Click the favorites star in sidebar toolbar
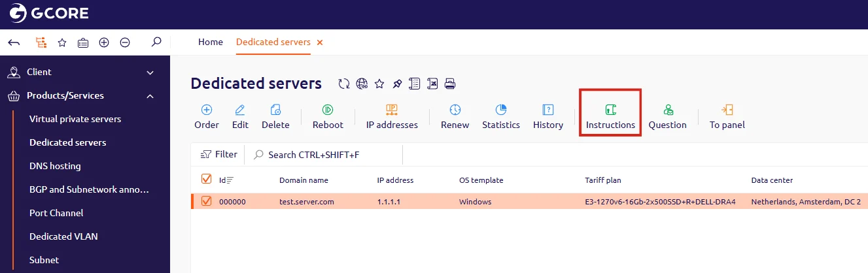The image size is (868, 273). pos(62,42)
